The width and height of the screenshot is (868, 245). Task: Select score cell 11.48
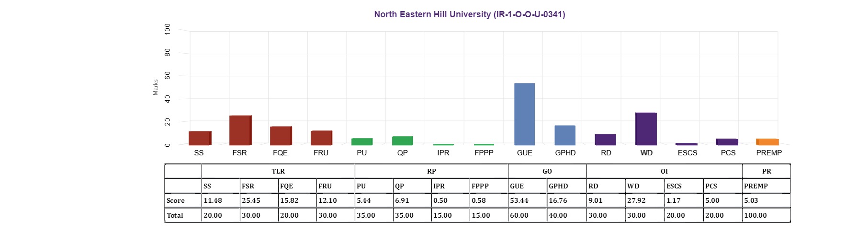tap(221, 200)
